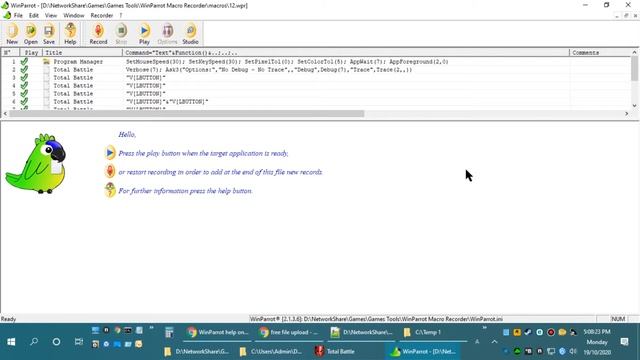Open Cortana circle on the taskbar
This screenshot has width=640, height=360.
point(56,342)
